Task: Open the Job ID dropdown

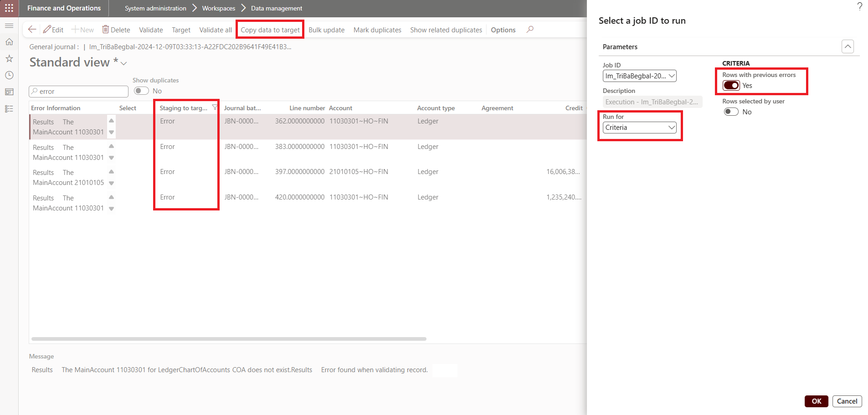Action: pyautogui.click(x=639, y=76)
